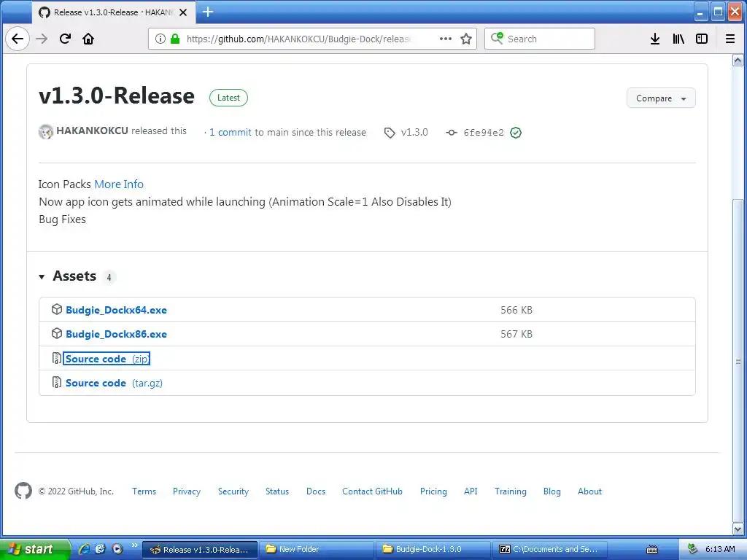
Task: Open the Downloads arrow in the toolbar
Action: [655, 39]
